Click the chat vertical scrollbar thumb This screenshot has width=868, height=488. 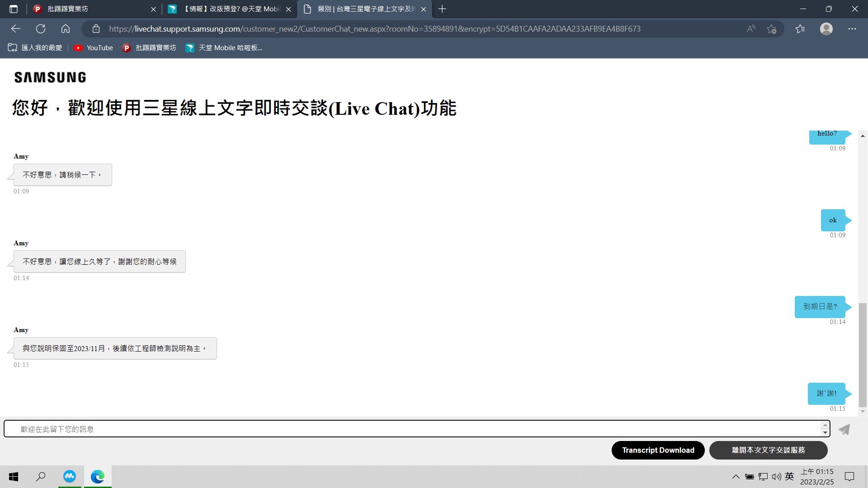point(863,355)
